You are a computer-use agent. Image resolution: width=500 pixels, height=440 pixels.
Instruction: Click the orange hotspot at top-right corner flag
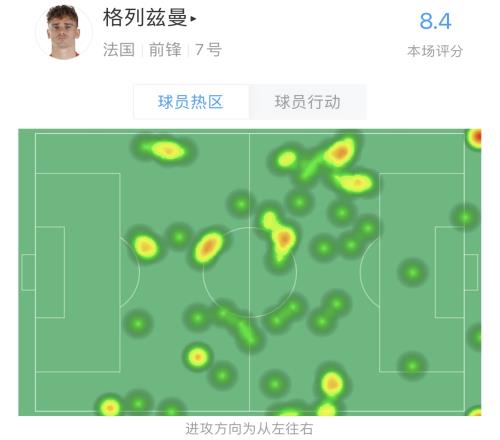(x=476, y=138)
